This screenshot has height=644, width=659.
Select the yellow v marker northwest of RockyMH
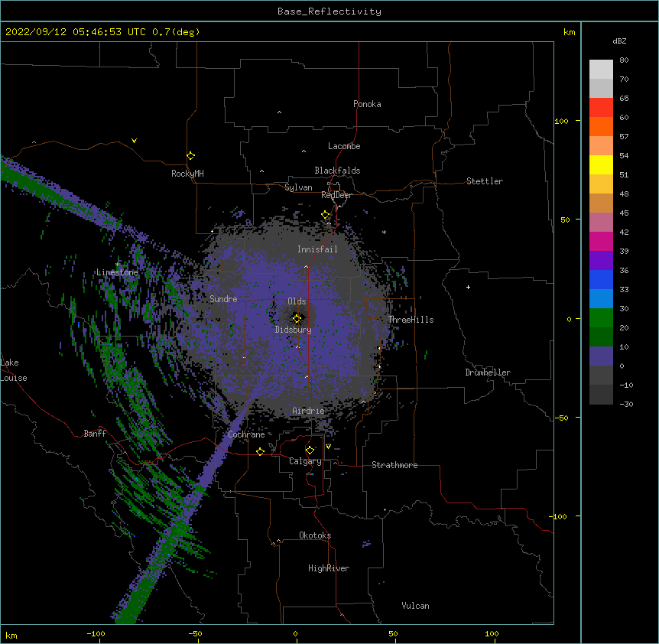point(134,141)
